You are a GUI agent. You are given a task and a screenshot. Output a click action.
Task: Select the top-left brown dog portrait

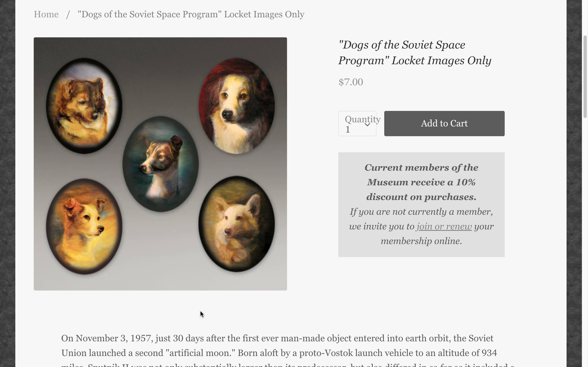[84, 106]
